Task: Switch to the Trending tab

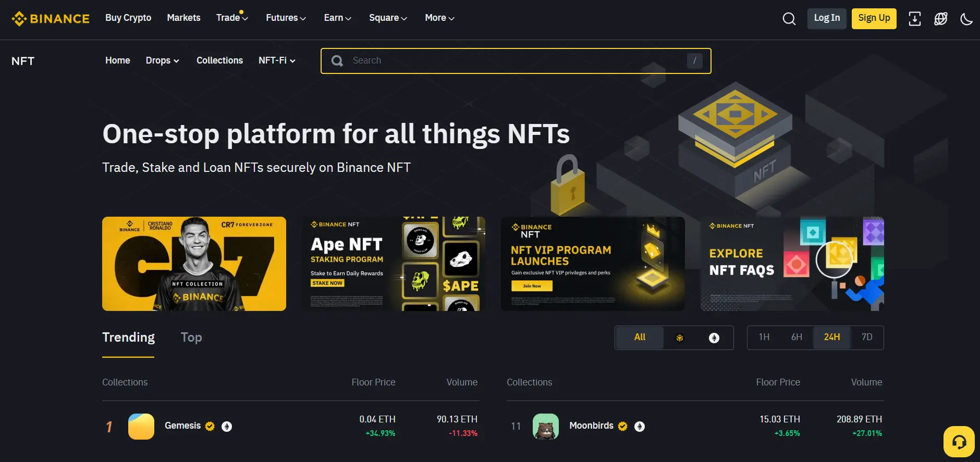Action: pyautogui.click(x=128, y=338)
